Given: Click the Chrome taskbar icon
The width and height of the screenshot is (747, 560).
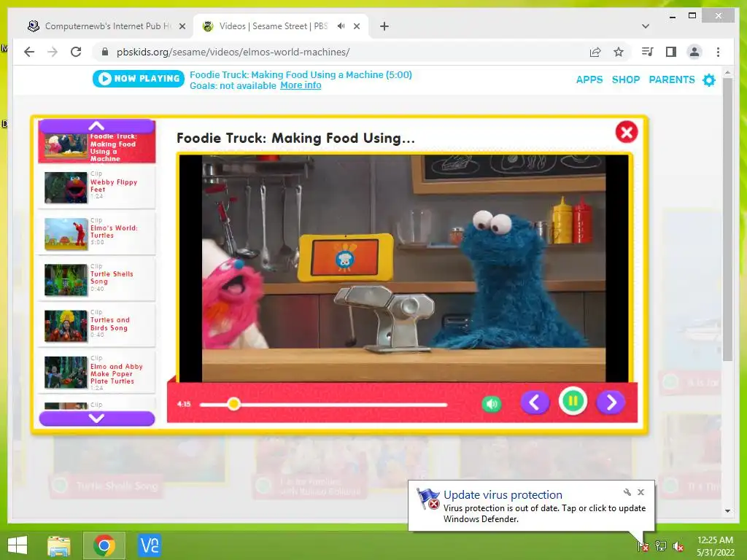Looking at the screenshot, I should tap(104, 545).
